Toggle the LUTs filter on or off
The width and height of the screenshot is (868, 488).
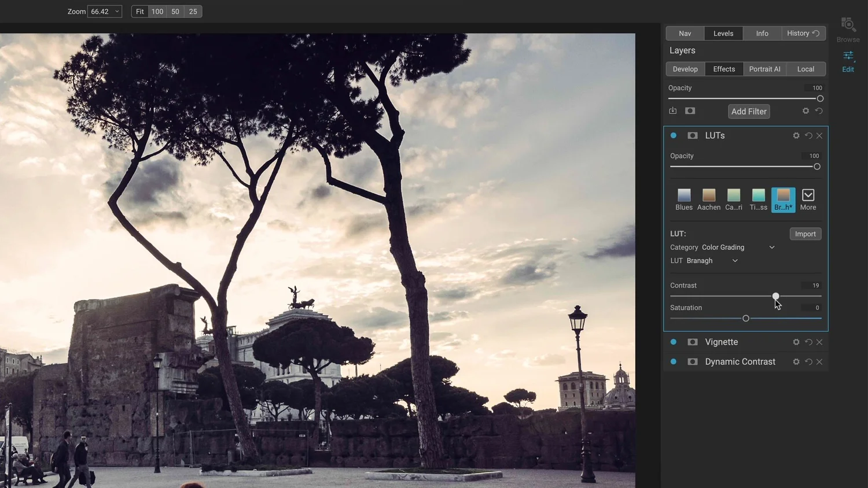pos(673,135)
